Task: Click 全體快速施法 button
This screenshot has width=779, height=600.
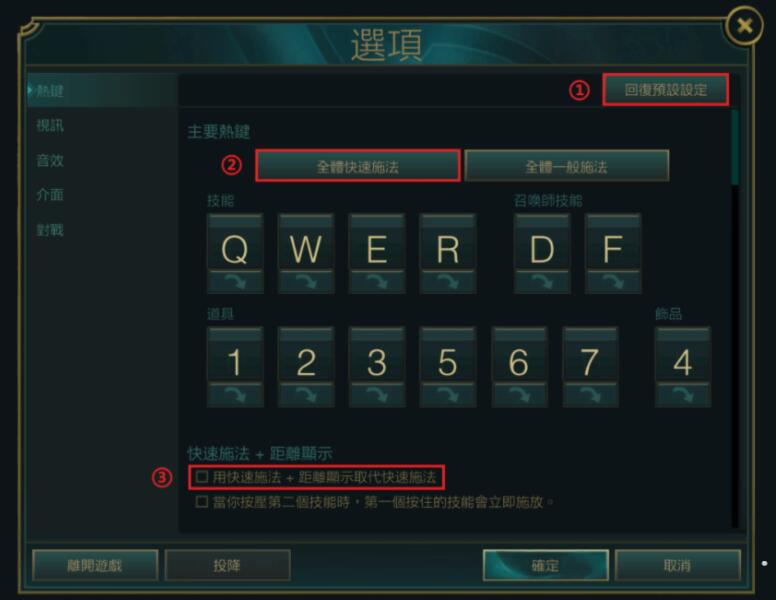Action: (358, 166)
